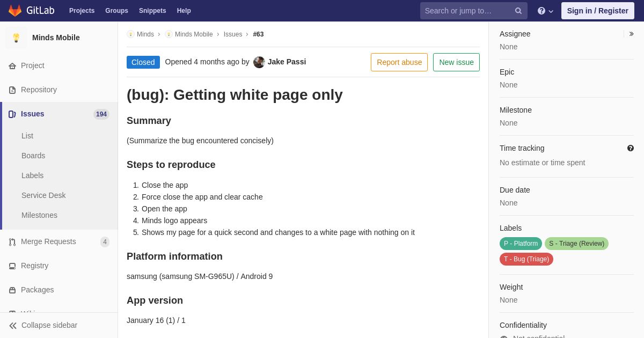Image resolution: width=644 pixels, height=338 pixels.
Task: Collapse right sidebar with double-arrow icon
Action: click(631, 34)
